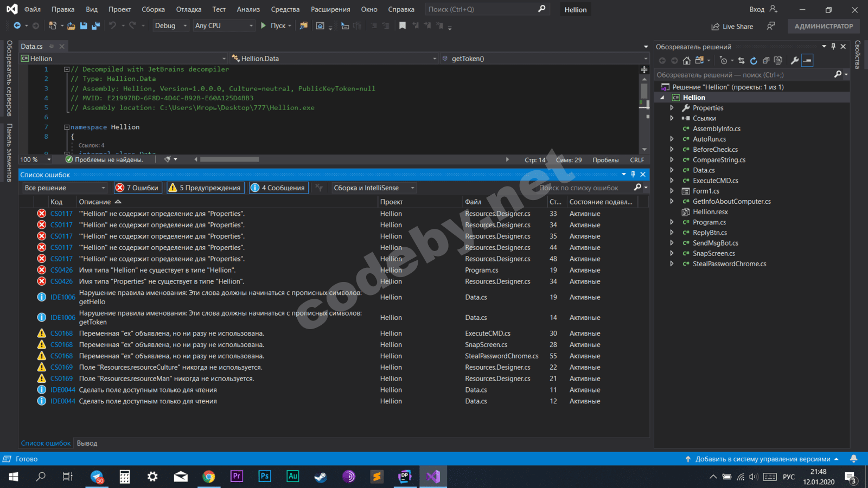Click the Collapse All icon in Solution Explorer
The width and height of the screenshot is (868, 488).
click(766, 61)
